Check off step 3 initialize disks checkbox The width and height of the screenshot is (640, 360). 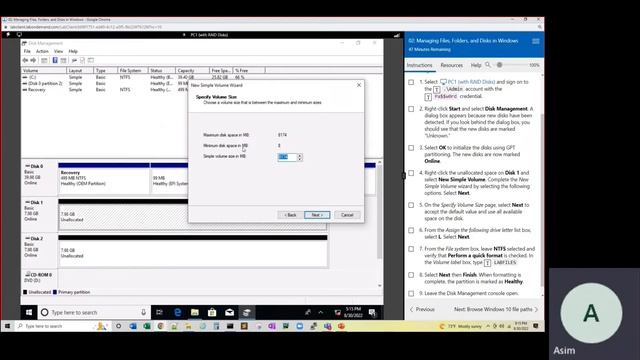point(411,148)
